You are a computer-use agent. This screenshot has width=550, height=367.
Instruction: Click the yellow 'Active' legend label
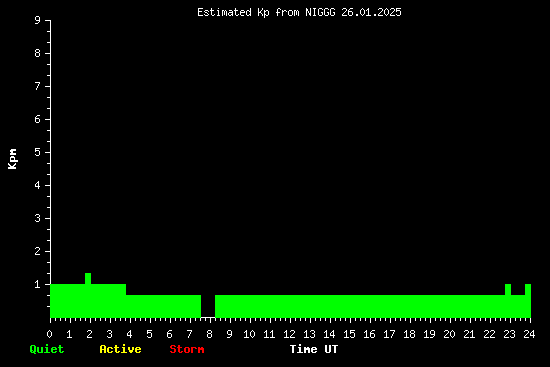[x=120, y=349]
